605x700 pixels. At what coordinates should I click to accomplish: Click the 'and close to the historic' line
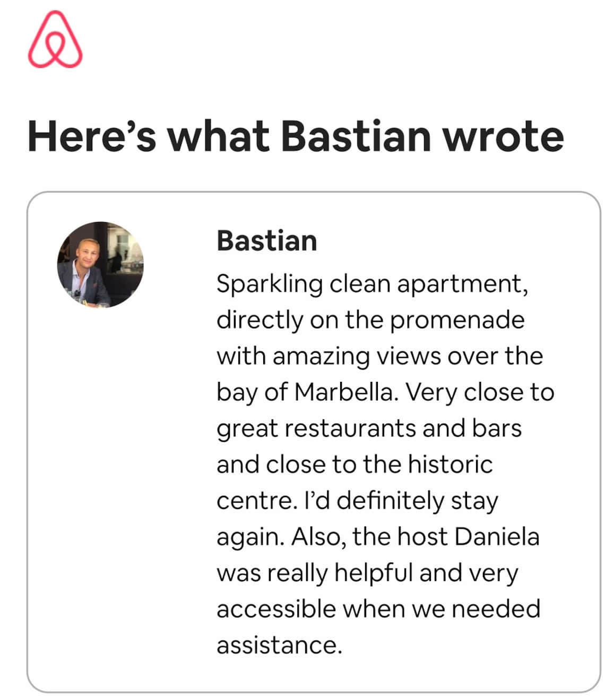(355, 465)
